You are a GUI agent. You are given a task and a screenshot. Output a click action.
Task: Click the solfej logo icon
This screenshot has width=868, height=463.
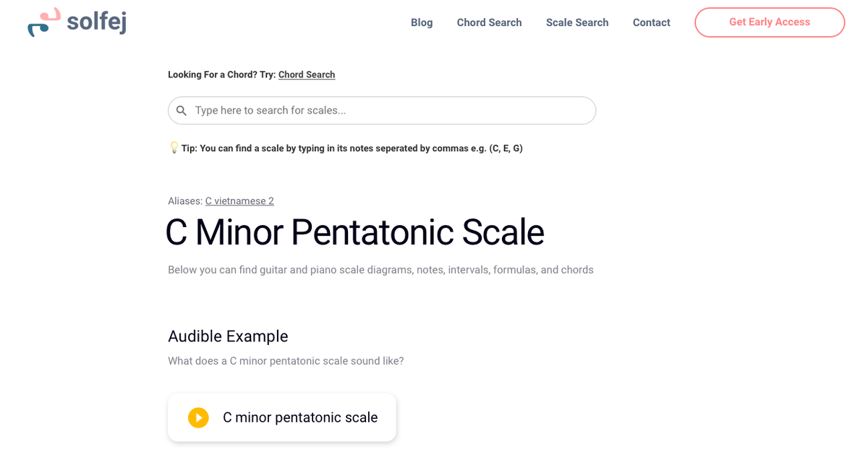pos(43,22)
